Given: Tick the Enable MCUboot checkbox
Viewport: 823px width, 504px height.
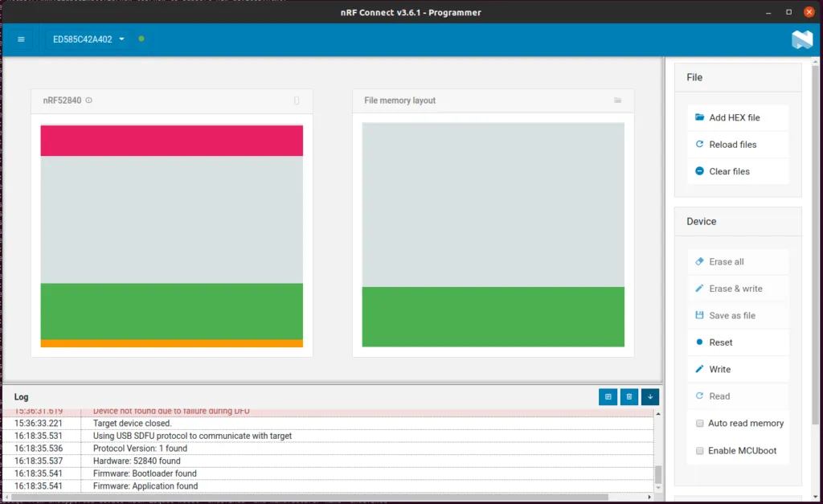Looking at the screenshot, I should 700,450.
